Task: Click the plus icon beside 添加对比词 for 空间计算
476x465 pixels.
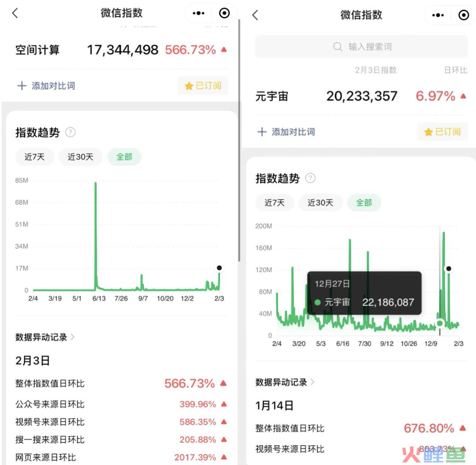Action: pos(22,86)
